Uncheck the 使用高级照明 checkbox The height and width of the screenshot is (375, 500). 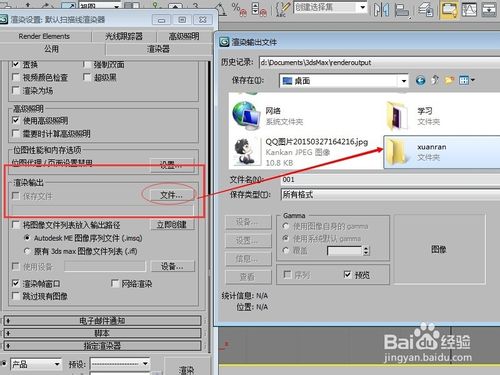15,120
